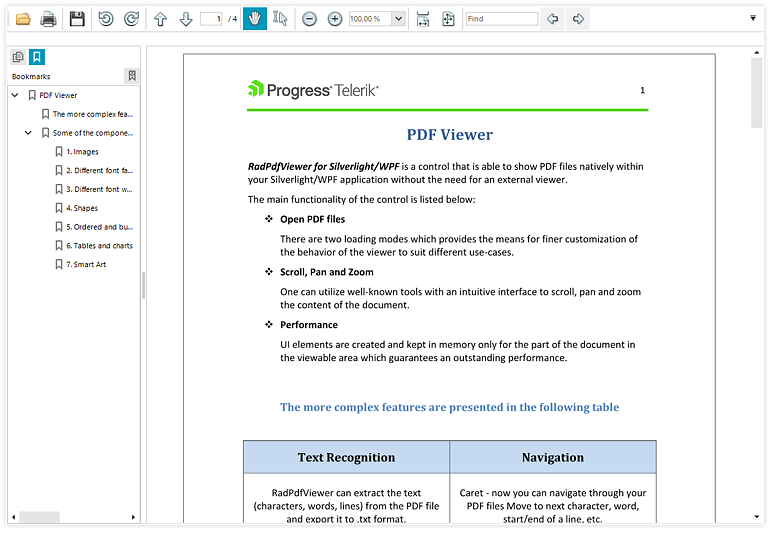Screen dimensions: 770x533
Task: Click the 'Open PDF files' bullet heading
Action: (312, 220)
